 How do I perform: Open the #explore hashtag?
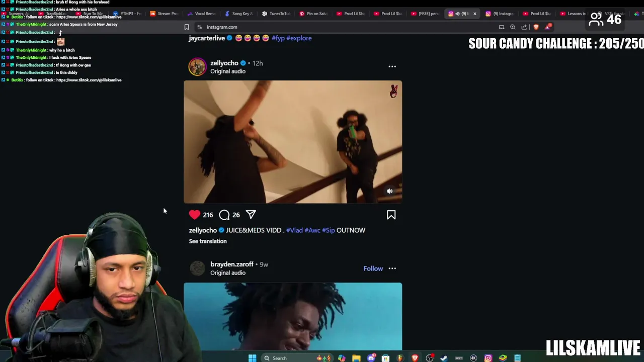(x=299, y=38)
